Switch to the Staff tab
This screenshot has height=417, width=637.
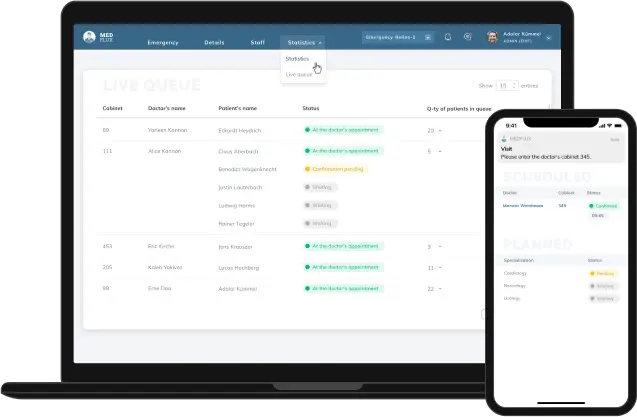258,43
